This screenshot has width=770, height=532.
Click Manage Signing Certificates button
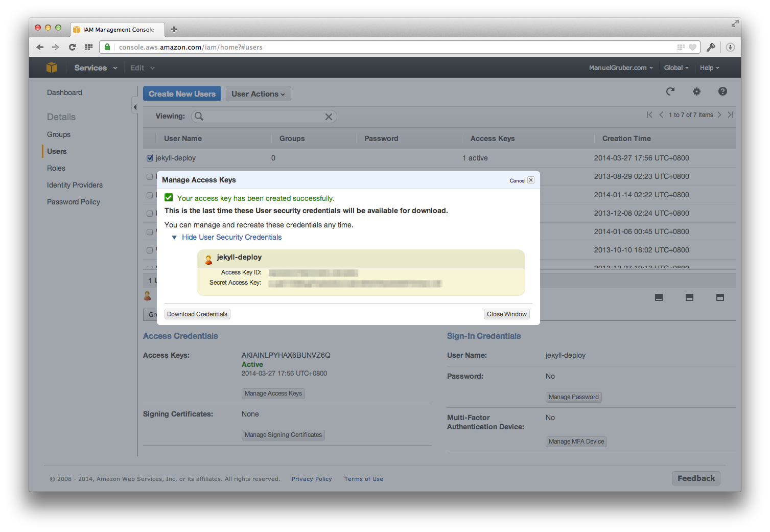tap(284, 435)
